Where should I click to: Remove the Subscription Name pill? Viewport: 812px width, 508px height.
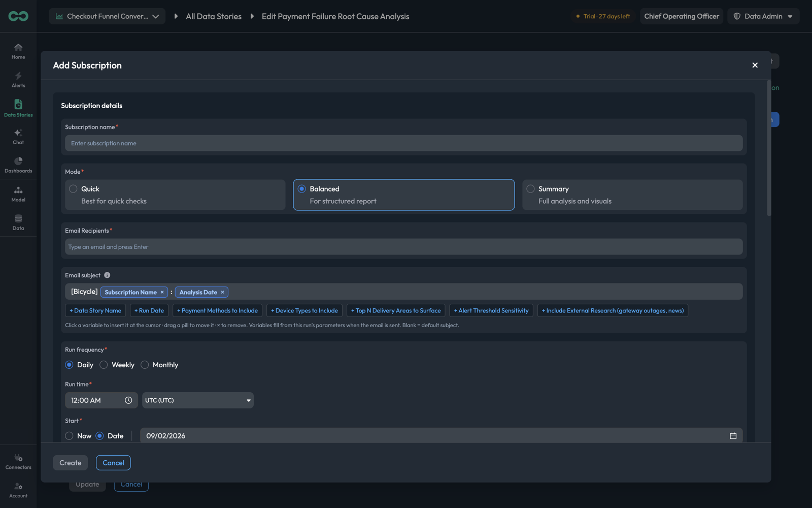click(162, 292)
